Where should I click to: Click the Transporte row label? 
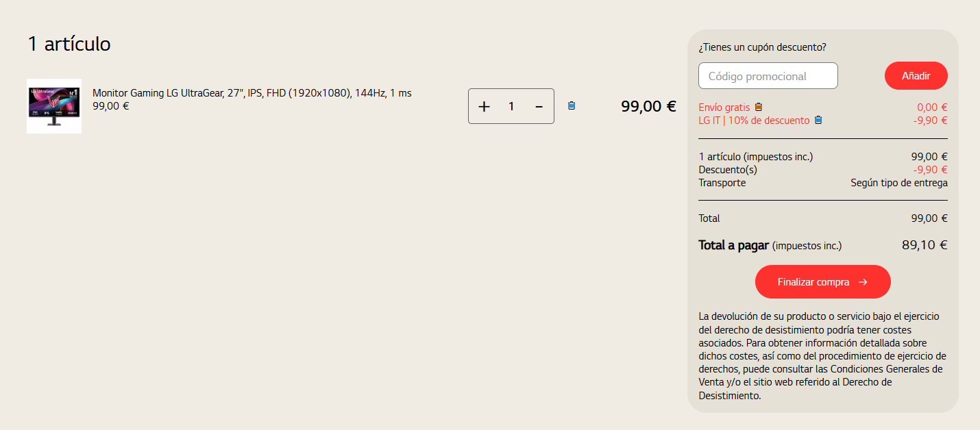[x=722, y=183]
